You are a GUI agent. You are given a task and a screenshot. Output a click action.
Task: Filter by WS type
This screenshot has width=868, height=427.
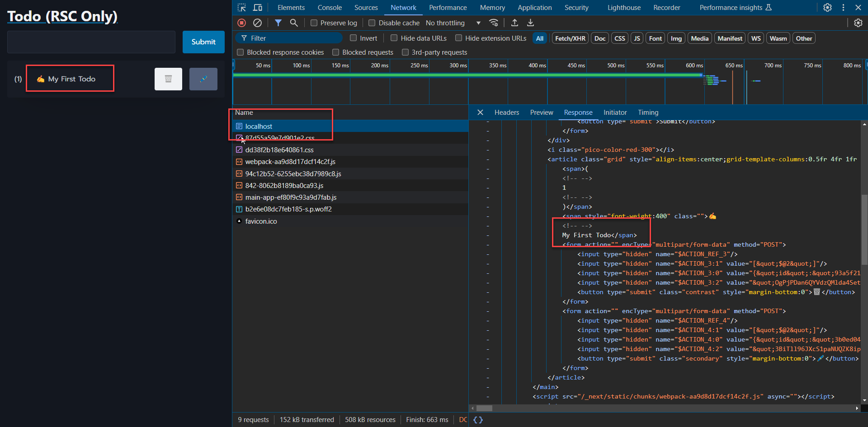point(756,38)
